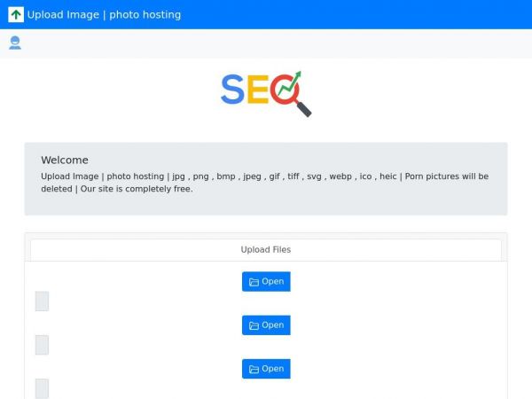This screenshot has width=532, height=399.
Task: Click the green up-arrow site logo icon
Action: pos(16,14)
